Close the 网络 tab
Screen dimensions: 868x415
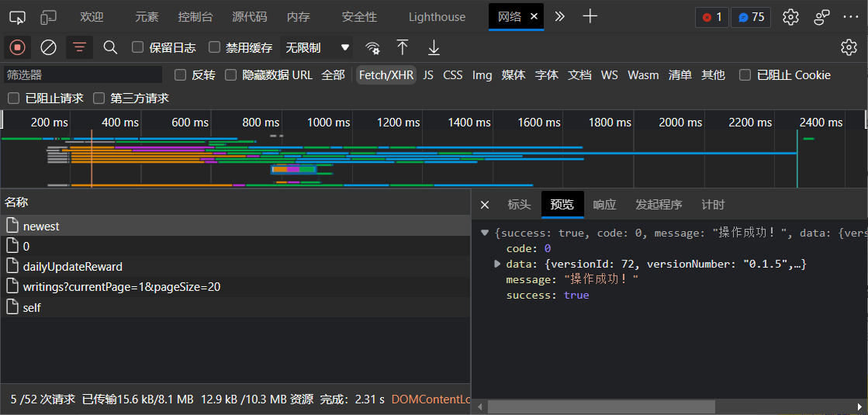[x=534, y=16]
